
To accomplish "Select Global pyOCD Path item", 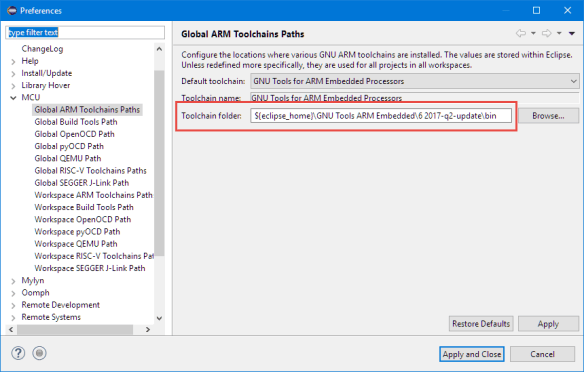I will pos(69,146).
